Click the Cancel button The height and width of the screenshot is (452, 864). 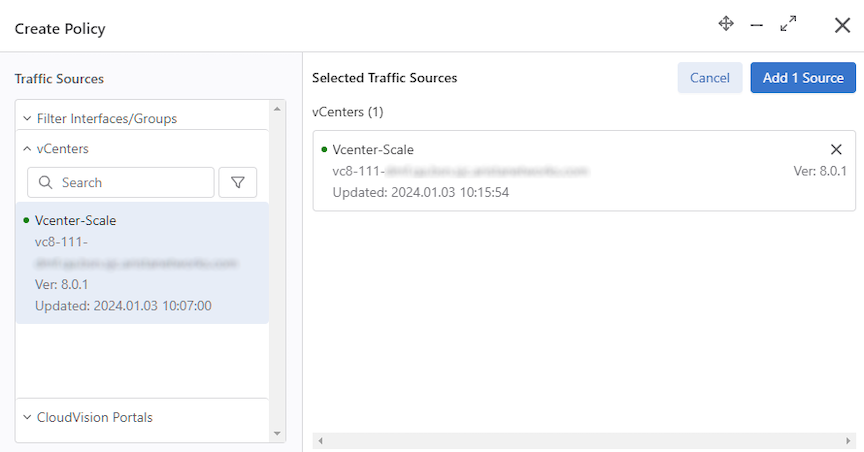pos(710,78)
